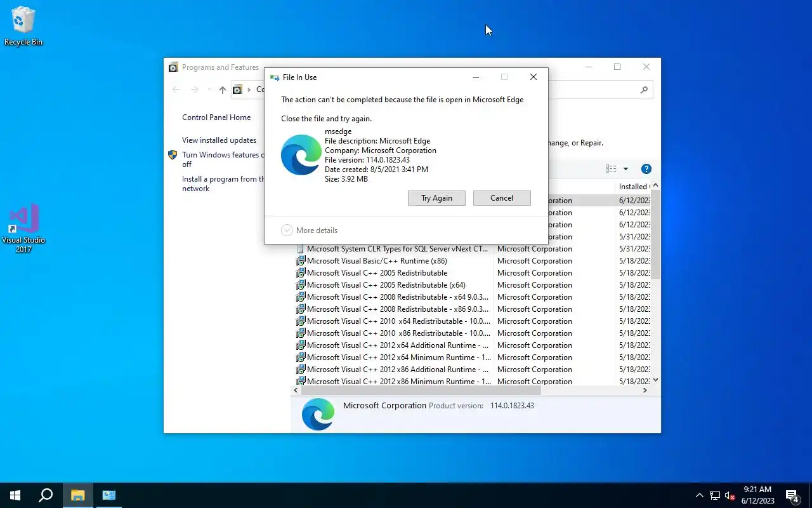Click Turn Windows features on or off
This screenshot has width=812, height=508.
click(222, 159)
